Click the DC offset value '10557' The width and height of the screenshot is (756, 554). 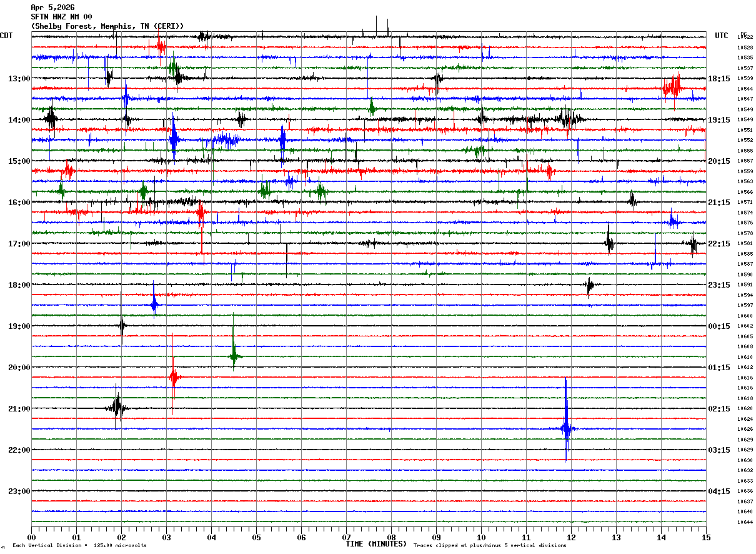(745, 161)
